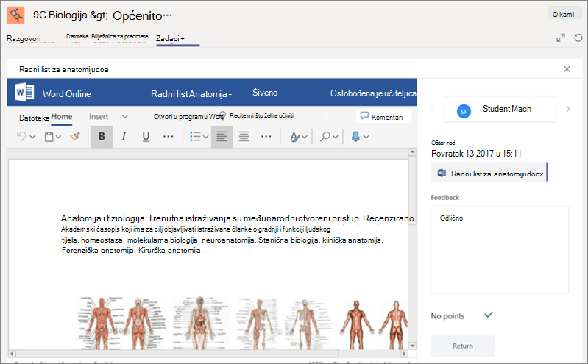Click the Paste clipboard icon
Screen dimensions: 588x364
point(49,137)
